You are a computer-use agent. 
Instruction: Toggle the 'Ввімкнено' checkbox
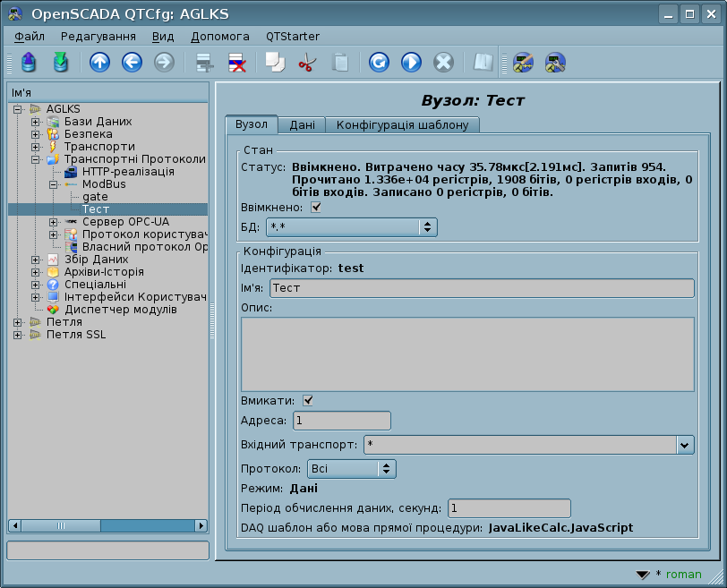tap(315, 207)
